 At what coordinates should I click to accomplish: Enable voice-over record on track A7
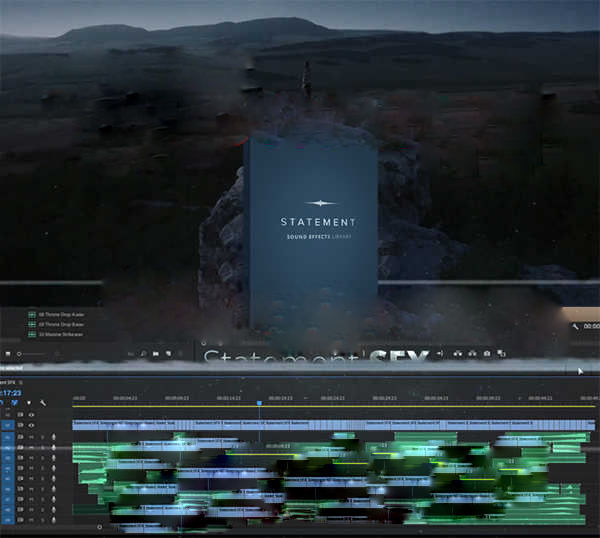pyautogui.click(x=54, y=499)
